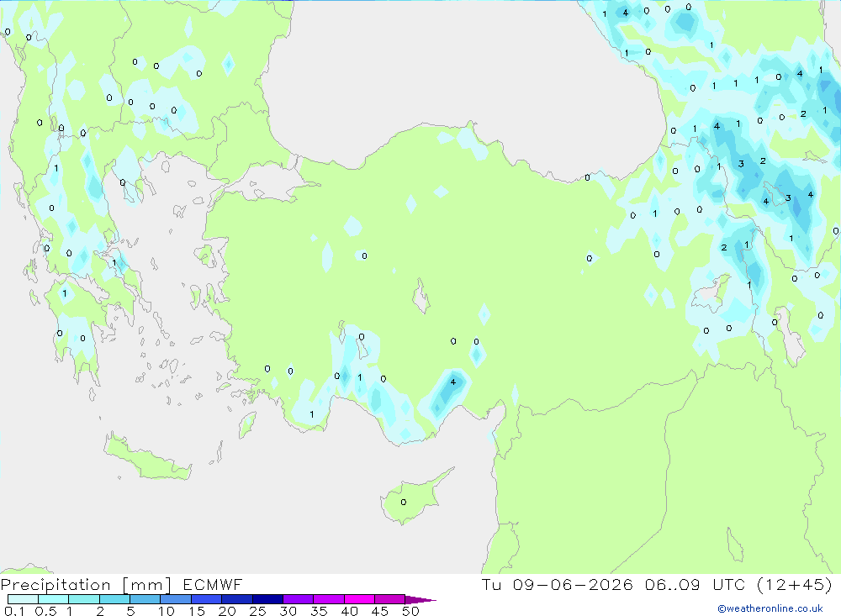Select the 0.5–1 mm legend color box

tap(53, 599)
